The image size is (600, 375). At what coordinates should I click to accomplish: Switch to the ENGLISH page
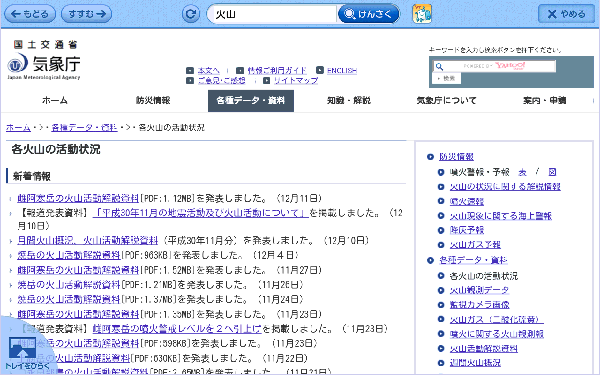342,70
